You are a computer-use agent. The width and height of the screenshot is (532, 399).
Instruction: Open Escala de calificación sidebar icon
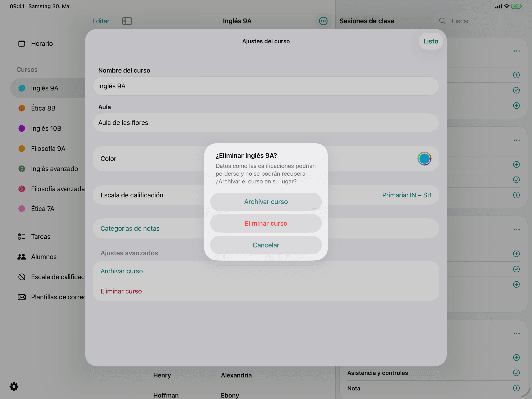[22, 277]
